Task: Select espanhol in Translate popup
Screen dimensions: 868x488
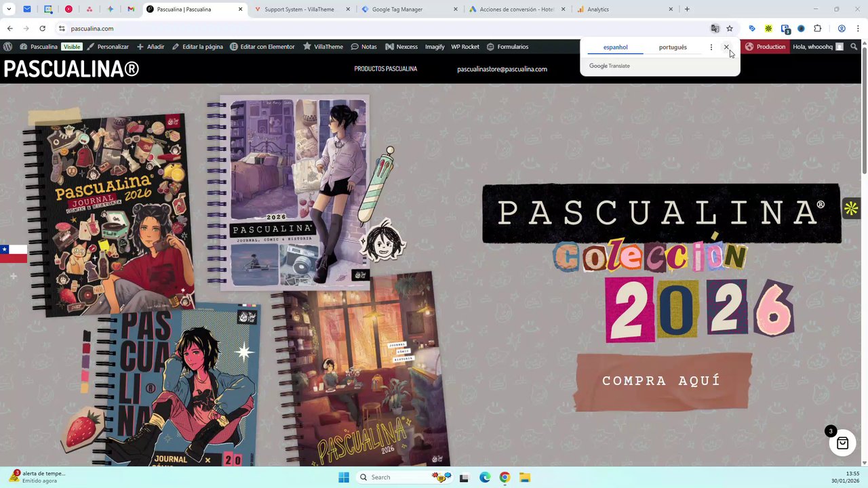Action: pos(616,47)
